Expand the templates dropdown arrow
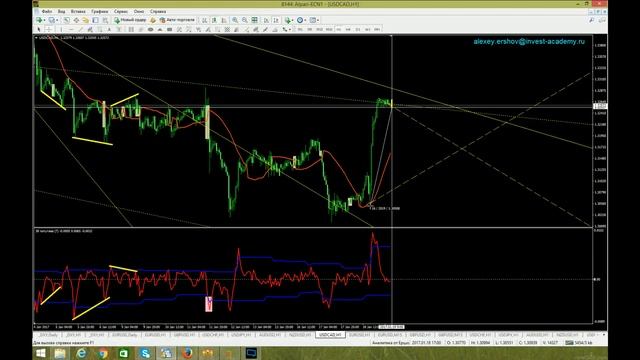 point(318,20)
